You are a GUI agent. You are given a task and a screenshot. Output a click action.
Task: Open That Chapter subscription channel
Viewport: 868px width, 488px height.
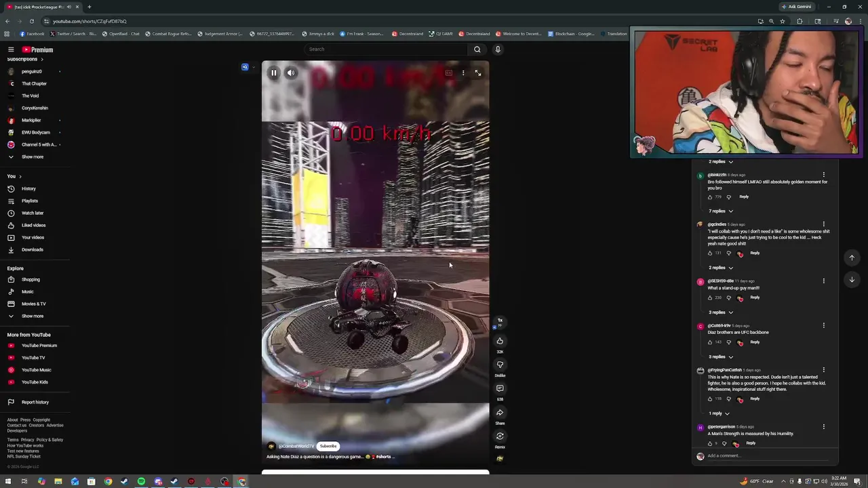click(34, 83)
